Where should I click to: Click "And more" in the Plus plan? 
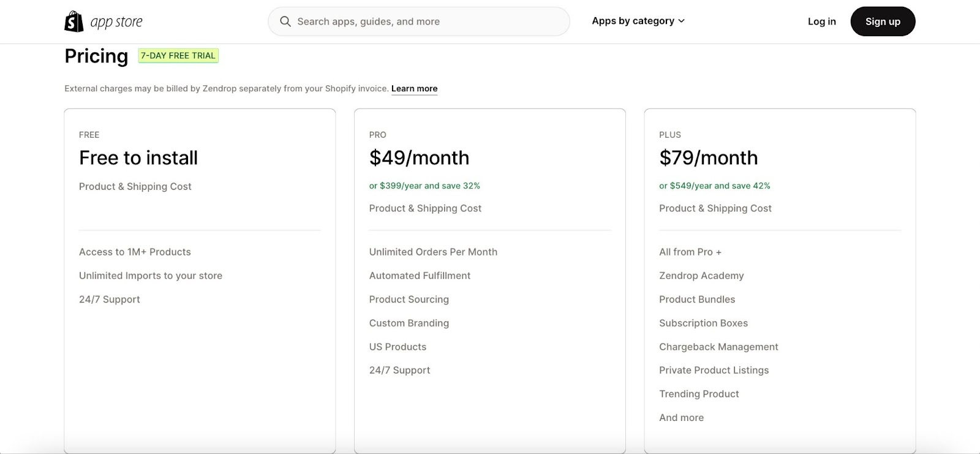click(681, 418)
